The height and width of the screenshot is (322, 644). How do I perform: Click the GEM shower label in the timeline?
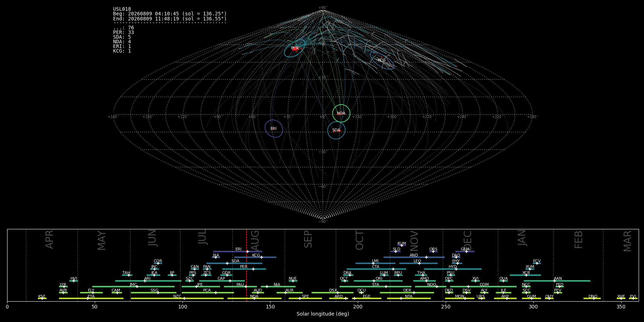tap(465, 249)
